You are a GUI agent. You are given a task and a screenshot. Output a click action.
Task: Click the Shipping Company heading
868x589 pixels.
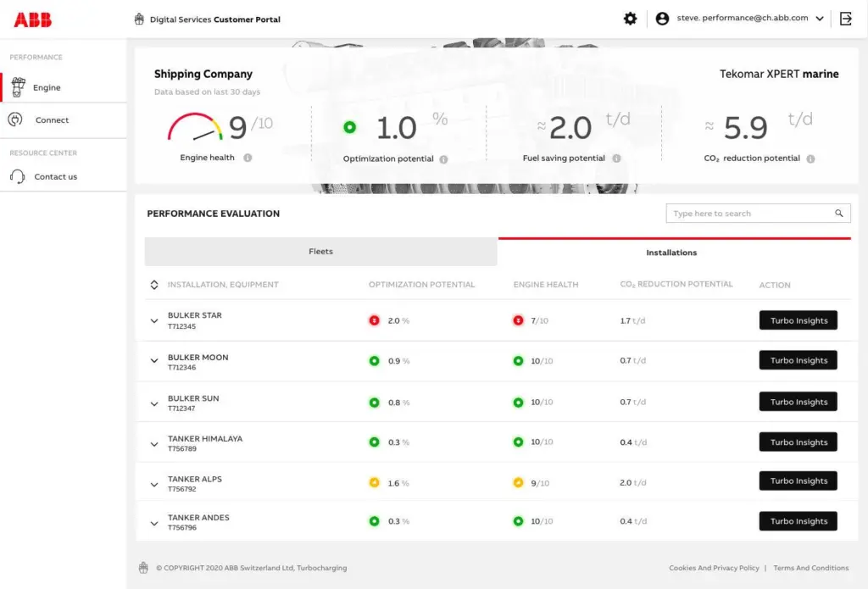203,75
